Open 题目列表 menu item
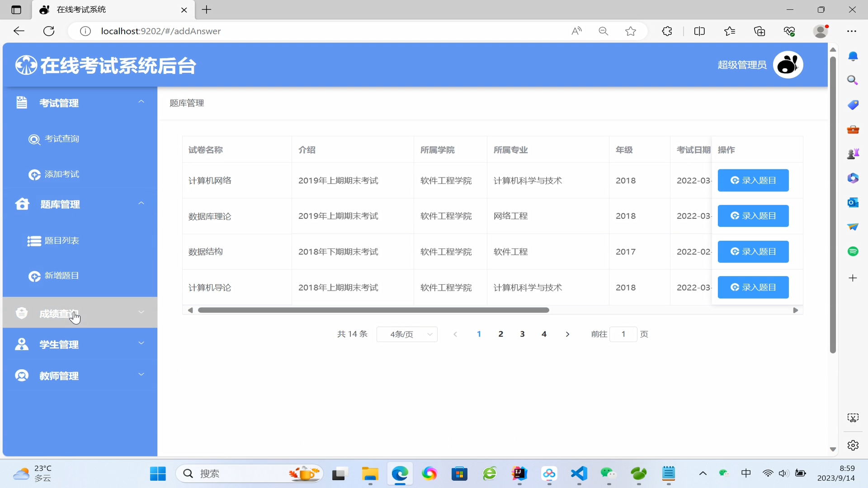Viewport: 868px width, 488px height. pos(61,241)
